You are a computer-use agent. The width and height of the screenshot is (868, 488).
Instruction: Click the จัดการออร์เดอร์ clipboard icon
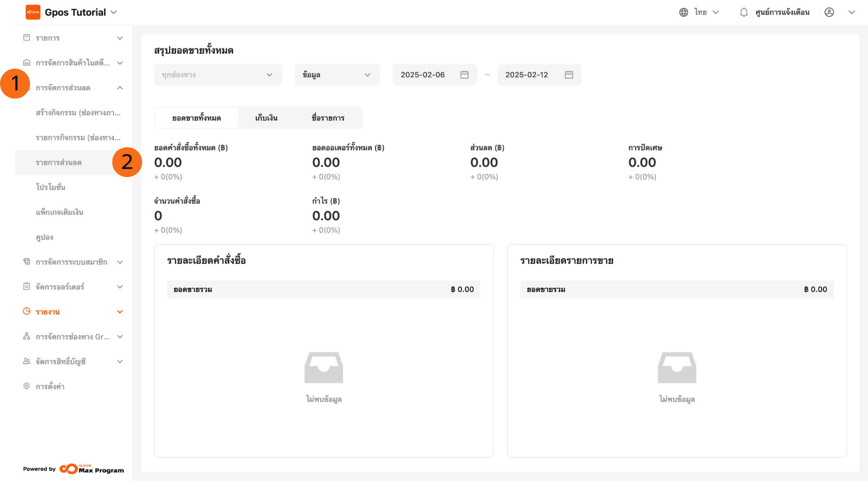click(x=27, y=286)
